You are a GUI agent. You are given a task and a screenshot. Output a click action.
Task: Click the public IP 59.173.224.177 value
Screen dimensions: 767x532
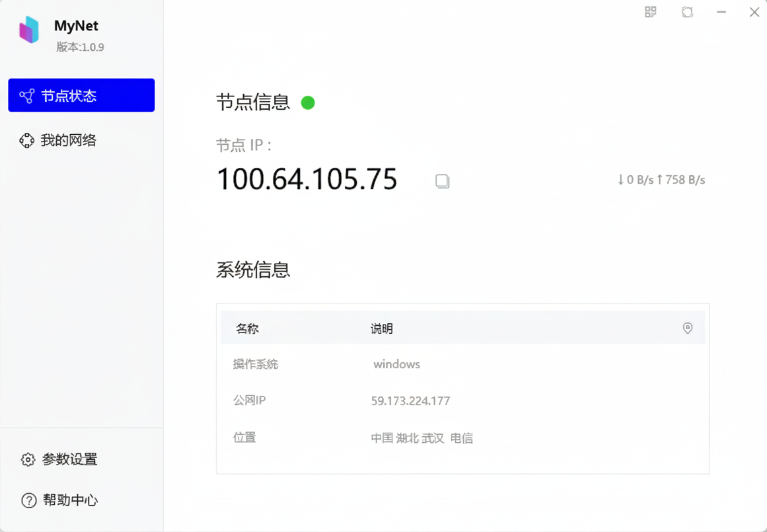tap(410, 400)
